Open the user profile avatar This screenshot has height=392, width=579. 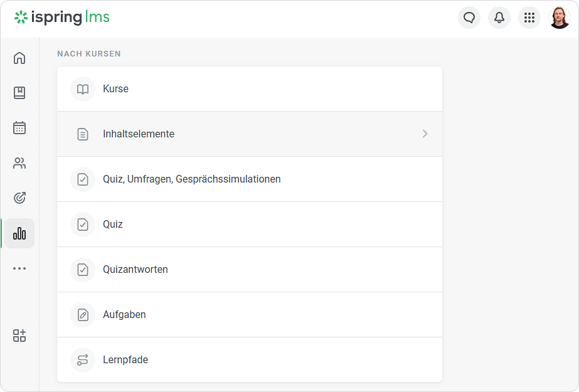[560, 18]
